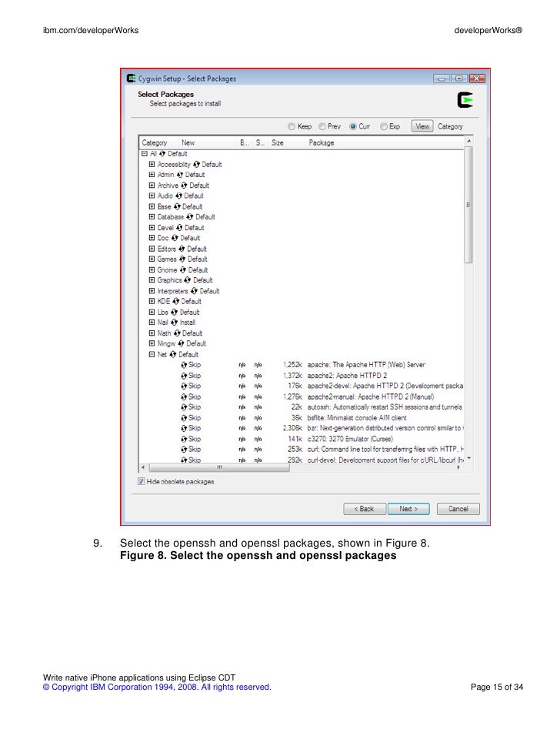
Task: Click the cycle icon beside Math category
Action: [177, 333]
